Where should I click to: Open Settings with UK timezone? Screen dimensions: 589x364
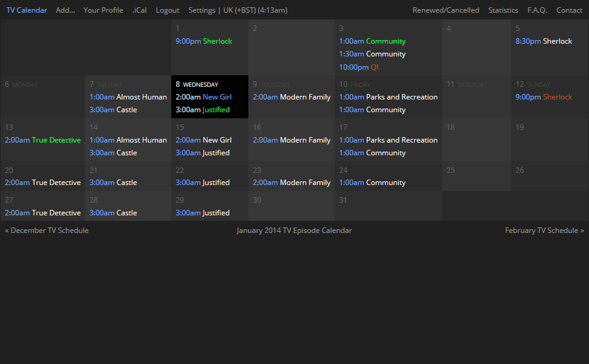coord(237,10)
